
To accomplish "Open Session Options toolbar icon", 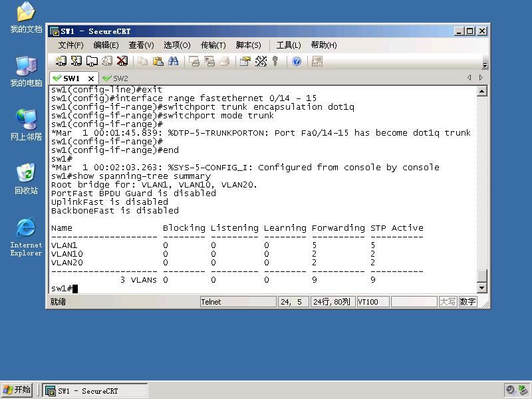I will coord(245,61).
